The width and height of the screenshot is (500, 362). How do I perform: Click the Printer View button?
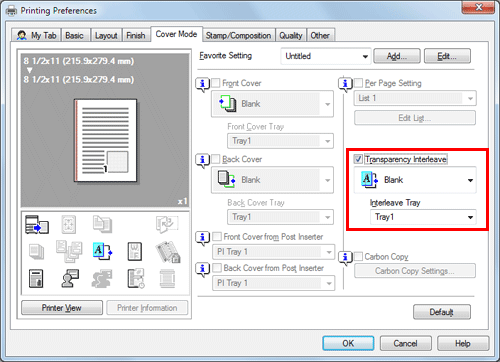62,308
